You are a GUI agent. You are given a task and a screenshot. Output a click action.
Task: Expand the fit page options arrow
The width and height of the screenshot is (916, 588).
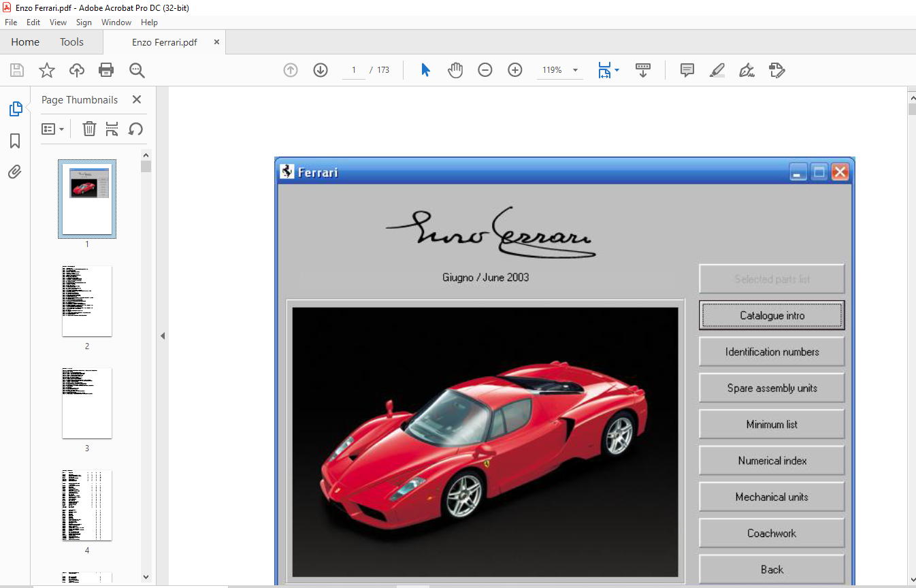(617, 70)
